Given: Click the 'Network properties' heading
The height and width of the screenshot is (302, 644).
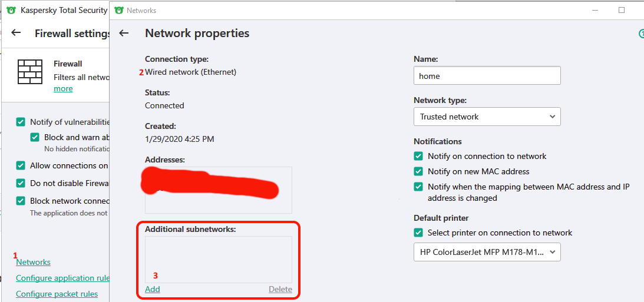Looking at the screenshot, I should tap(197, 33).
